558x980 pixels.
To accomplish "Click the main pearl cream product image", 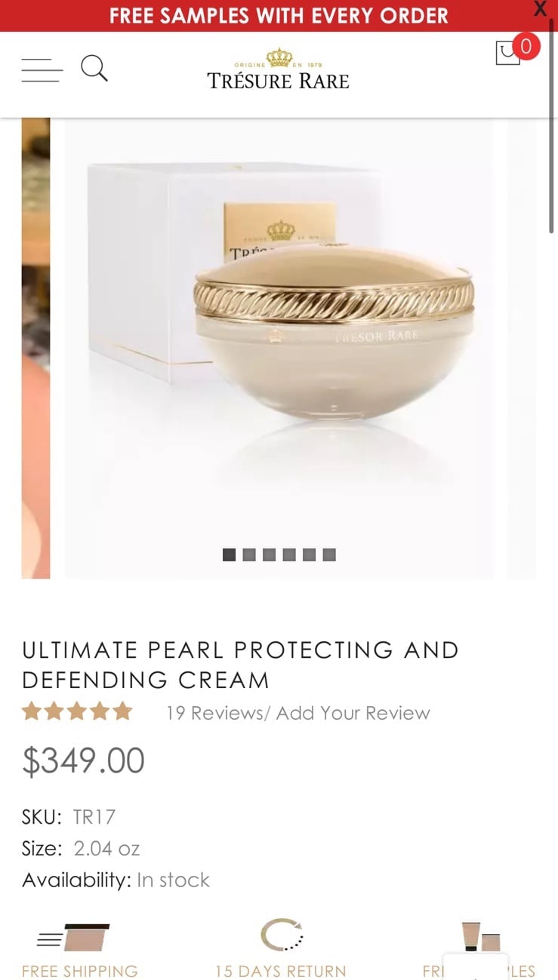I will pos(279,348).
